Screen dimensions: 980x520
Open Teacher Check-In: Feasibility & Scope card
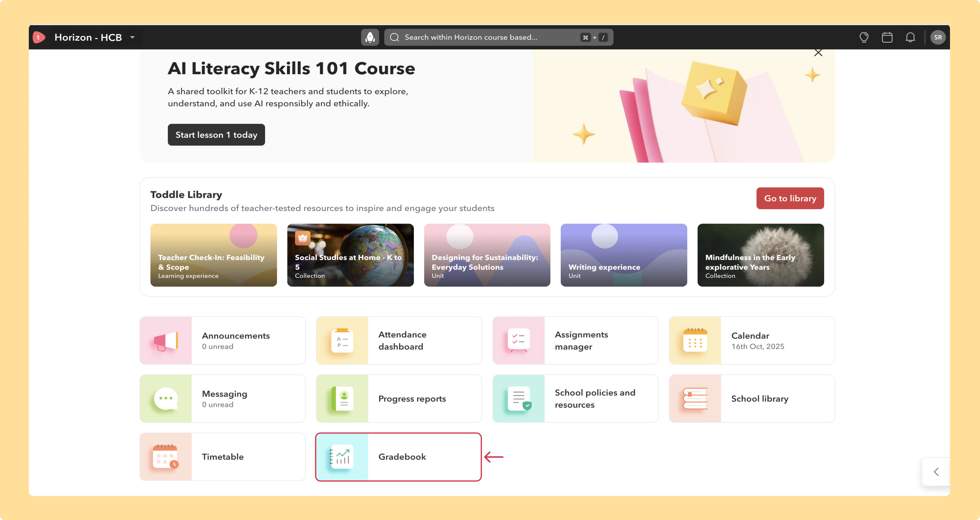213,255
